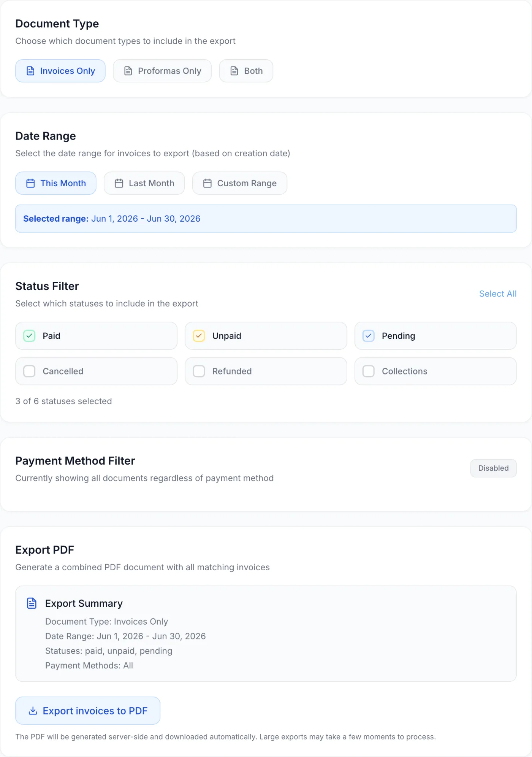Click 'Choose which document types' description
Viewport: 532px width, 757px height.
pos(125,41)
